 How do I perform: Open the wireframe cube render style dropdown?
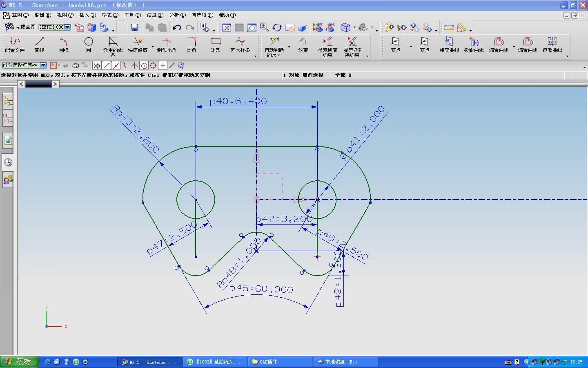(354, 27)
